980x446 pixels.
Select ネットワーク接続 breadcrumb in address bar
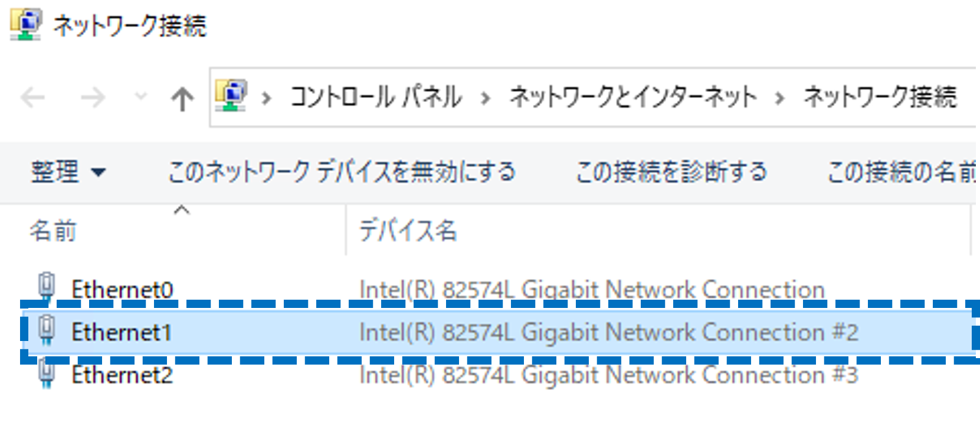coord(880,97)
